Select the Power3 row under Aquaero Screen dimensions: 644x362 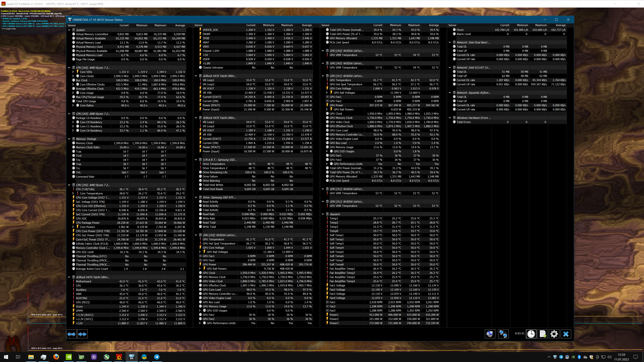point(334,323)
